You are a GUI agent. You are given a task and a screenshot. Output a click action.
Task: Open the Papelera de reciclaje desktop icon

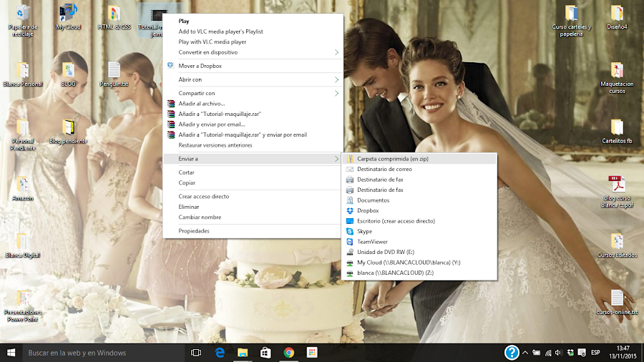point(23,14)
